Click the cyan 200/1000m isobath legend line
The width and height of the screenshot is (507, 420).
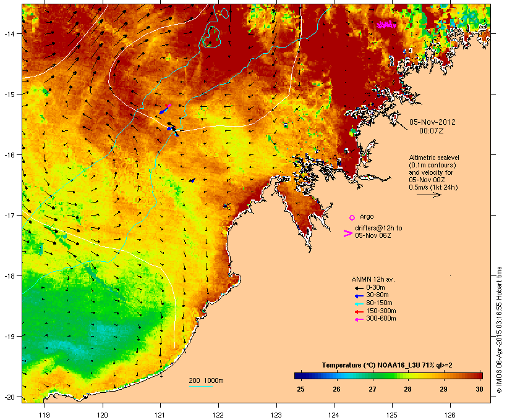point(201,386)
